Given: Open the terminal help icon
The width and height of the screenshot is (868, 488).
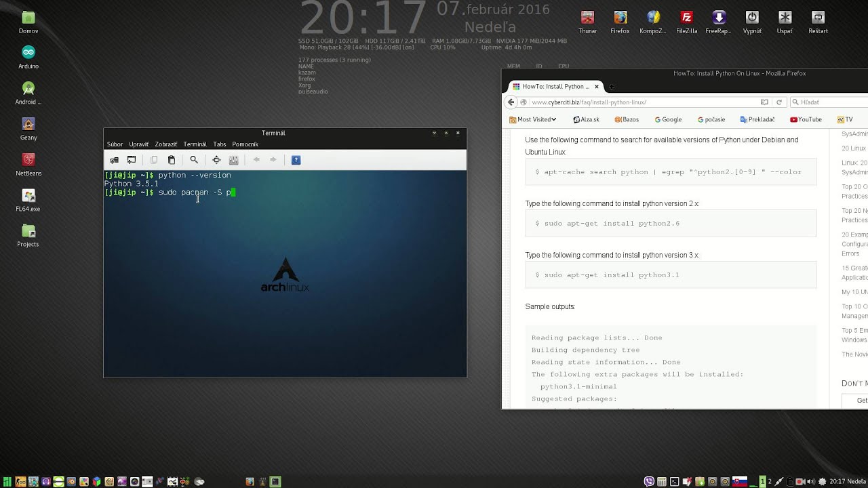Looking at the screenshot, I should [x=296, y=160].
